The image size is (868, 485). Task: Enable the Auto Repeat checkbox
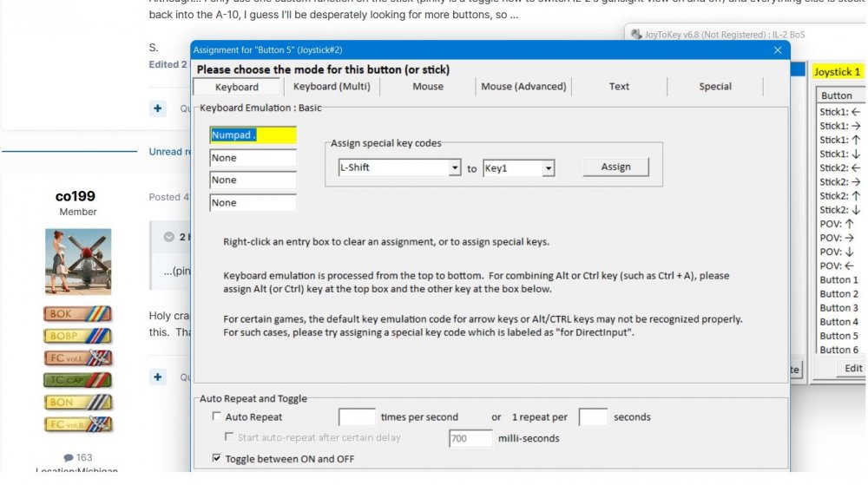click(x=216, y=416)
